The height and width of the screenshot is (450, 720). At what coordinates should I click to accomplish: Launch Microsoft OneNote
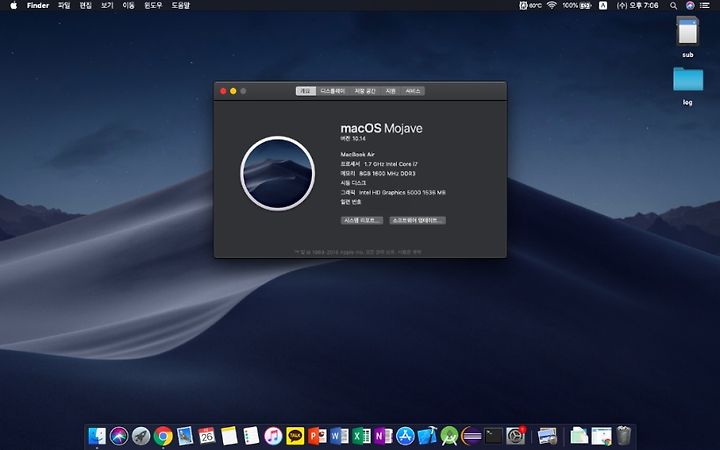pyautogui.click(x=383, y=436)
